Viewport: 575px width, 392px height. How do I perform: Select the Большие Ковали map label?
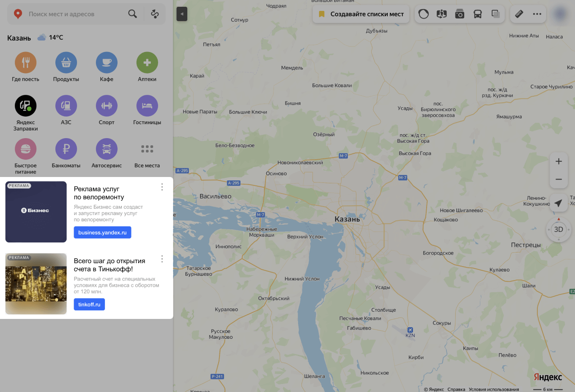pyautogui.click(x=332, y=85)
